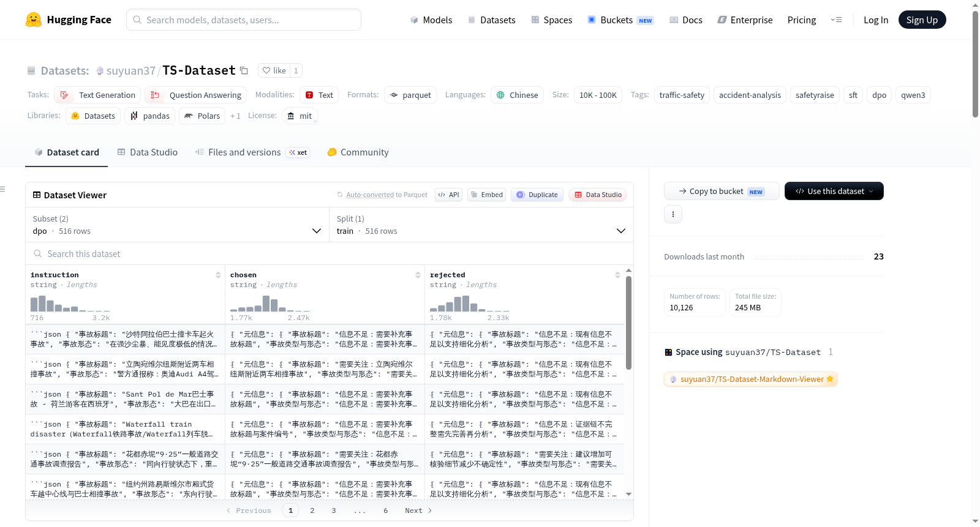Open Data Studio from viewer header

598,195
